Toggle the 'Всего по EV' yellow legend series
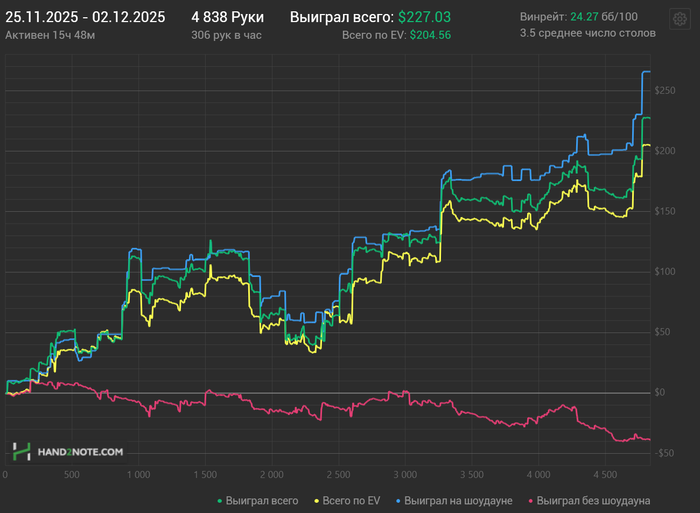Viewport: 700px width, 513px height. pos(347,501)
